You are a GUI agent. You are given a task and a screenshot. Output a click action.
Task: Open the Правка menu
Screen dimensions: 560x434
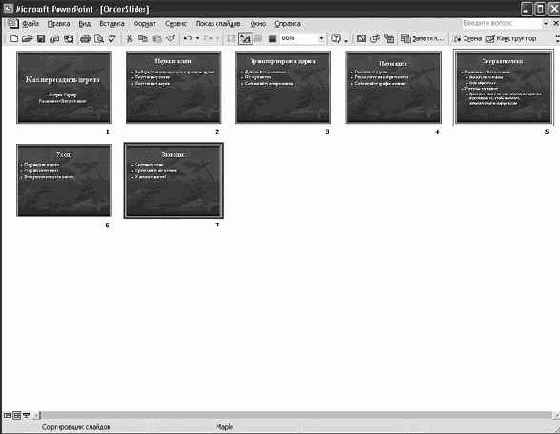tap(59, 24)
